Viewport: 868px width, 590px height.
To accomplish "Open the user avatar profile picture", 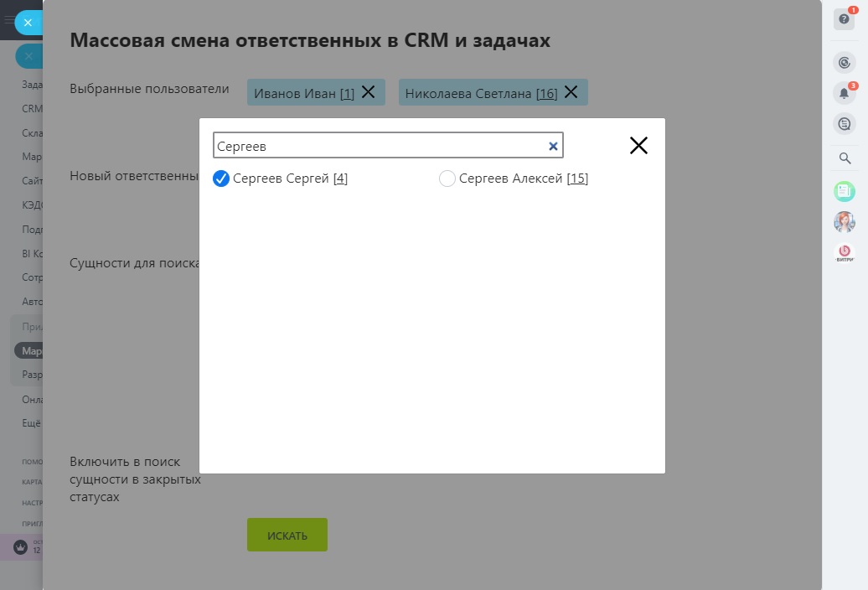I will coord(844,222).
